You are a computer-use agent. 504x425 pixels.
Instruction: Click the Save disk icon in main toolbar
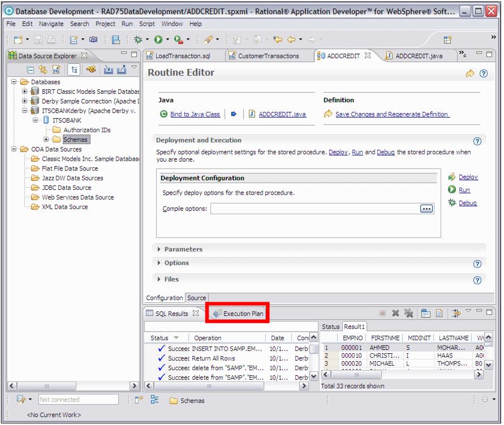point(39,40)
